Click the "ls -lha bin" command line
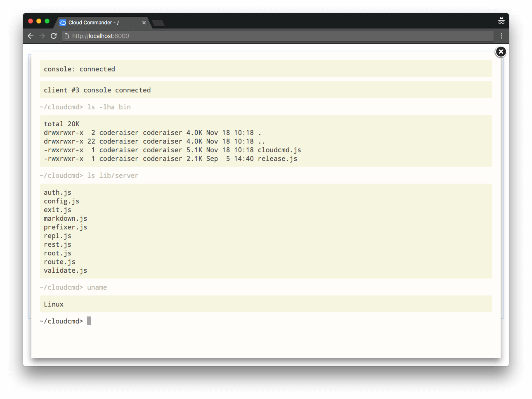This screenshot has width=532, height=399. [109, 107]
